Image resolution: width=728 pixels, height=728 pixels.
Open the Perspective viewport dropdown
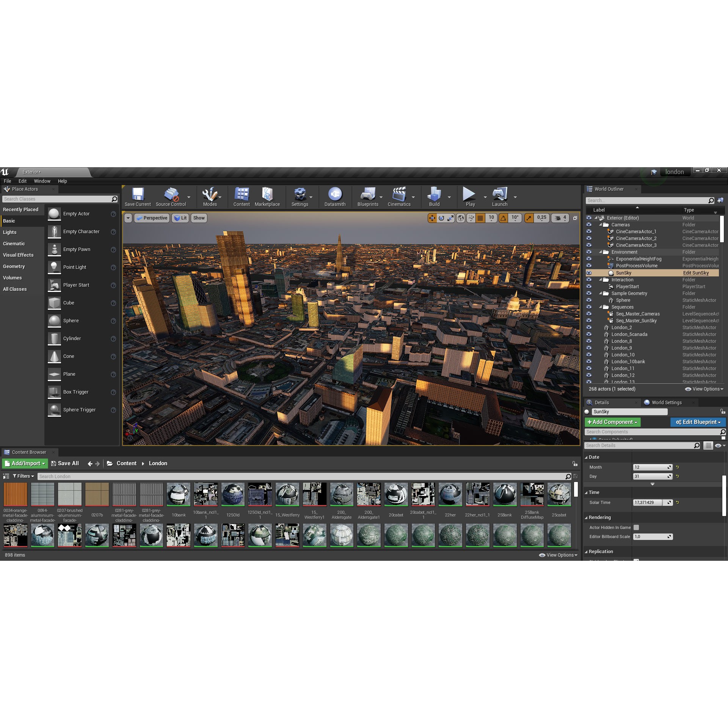[152, 218]
